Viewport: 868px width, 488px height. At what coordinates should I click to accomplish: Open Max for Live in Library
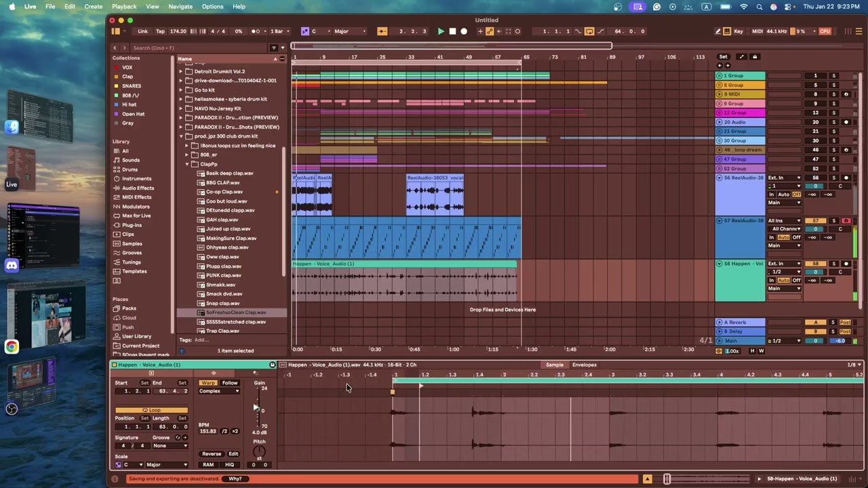tap(136, 216)
